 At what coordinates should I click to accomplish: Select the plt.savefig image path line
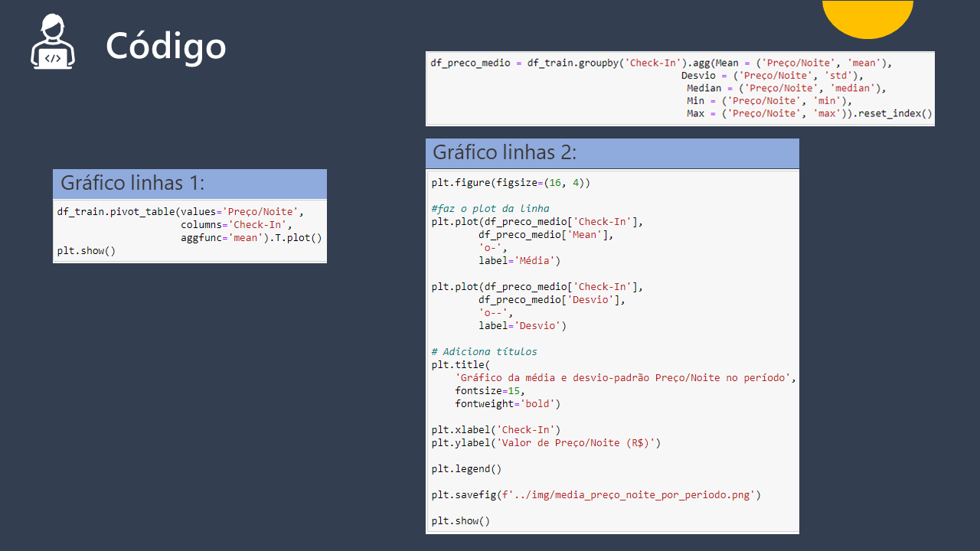click(596, 495)
